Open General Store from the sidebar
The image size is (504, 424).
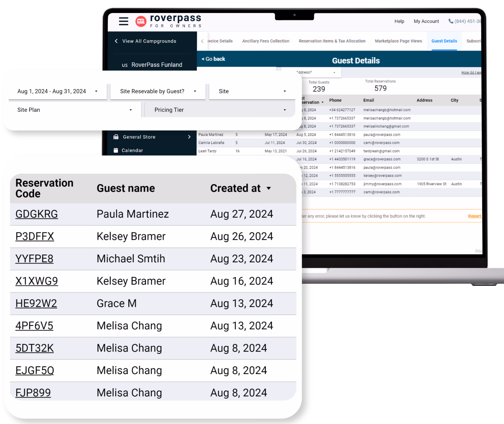click(x=139, y=137)
